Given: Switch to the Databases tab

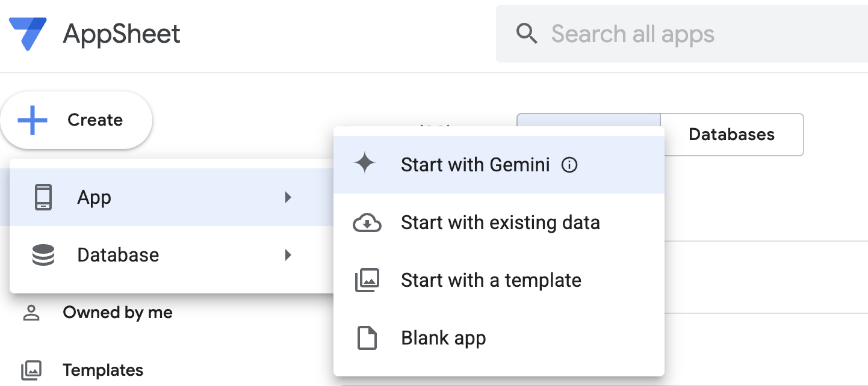Looking at the screenshot, I should 731,134.
